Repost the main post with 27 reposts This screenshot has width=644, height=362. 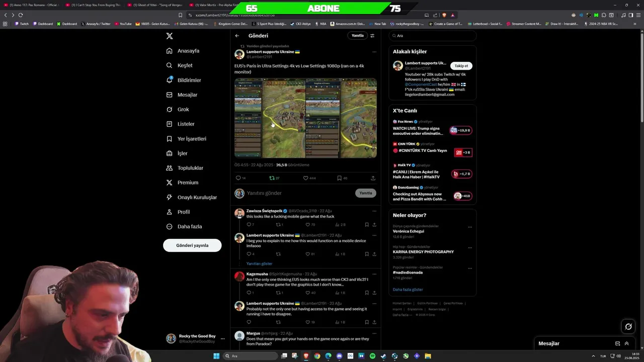274,178
